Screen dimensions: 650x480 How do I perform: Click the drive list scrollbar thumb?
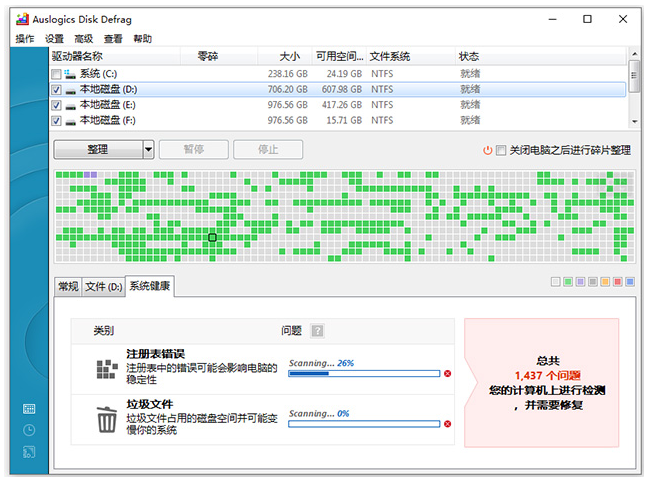(x=634, y=76)
